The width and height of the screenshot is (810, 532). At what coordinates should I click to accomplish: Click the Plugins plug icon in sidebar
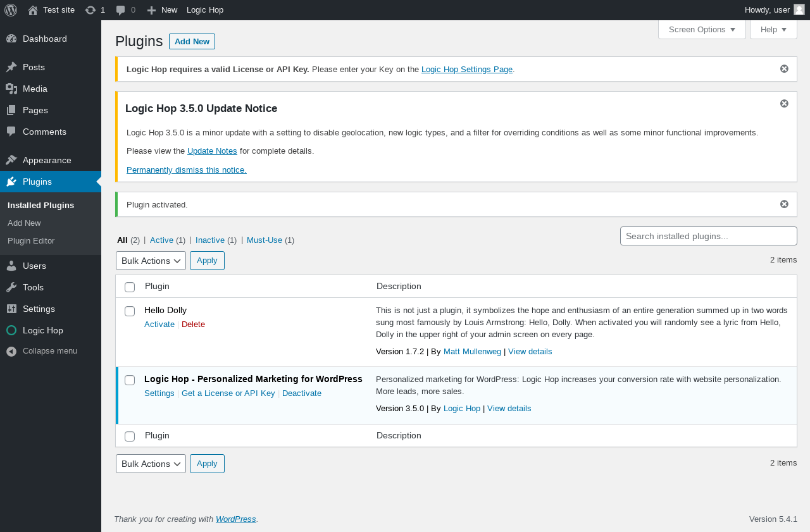[11, 182]
